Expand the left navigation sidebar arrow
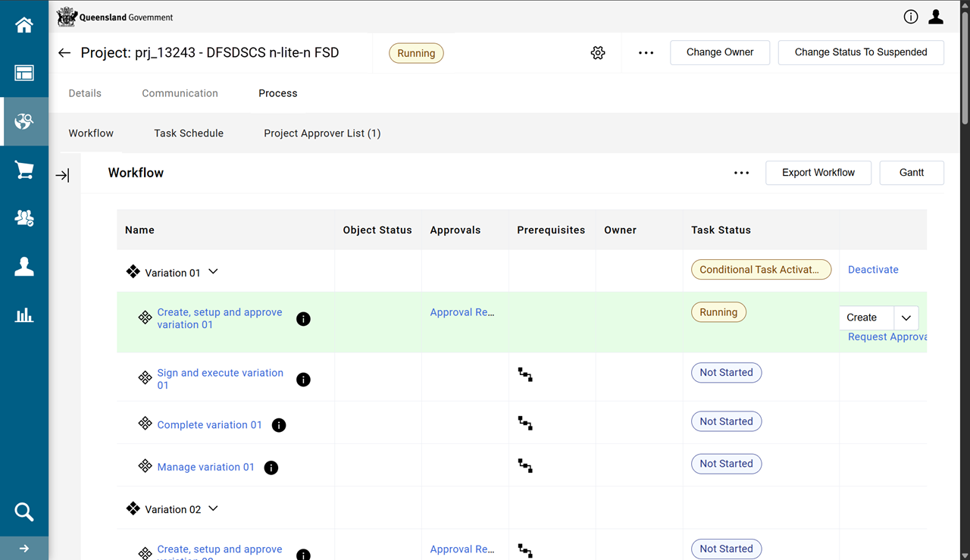 24,549
